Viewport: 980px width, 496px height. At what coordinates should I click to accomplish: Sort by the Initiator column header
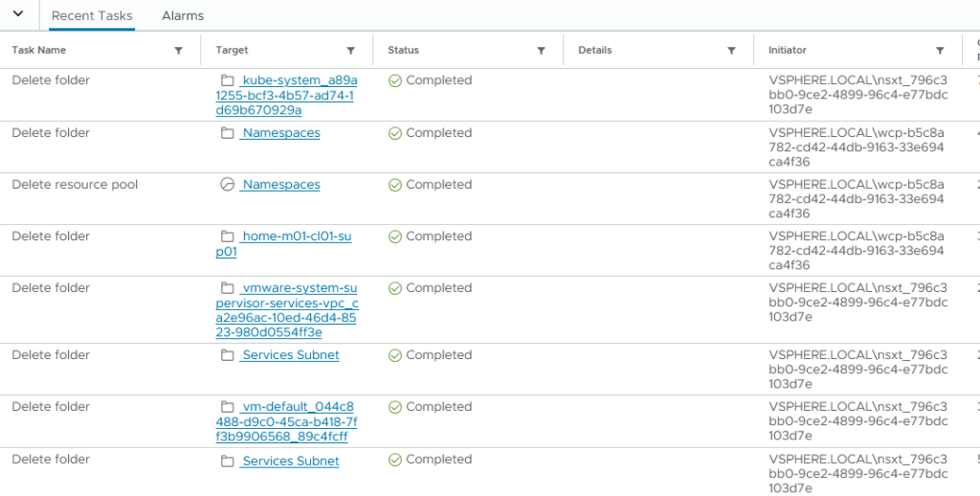tap(788, 51)
